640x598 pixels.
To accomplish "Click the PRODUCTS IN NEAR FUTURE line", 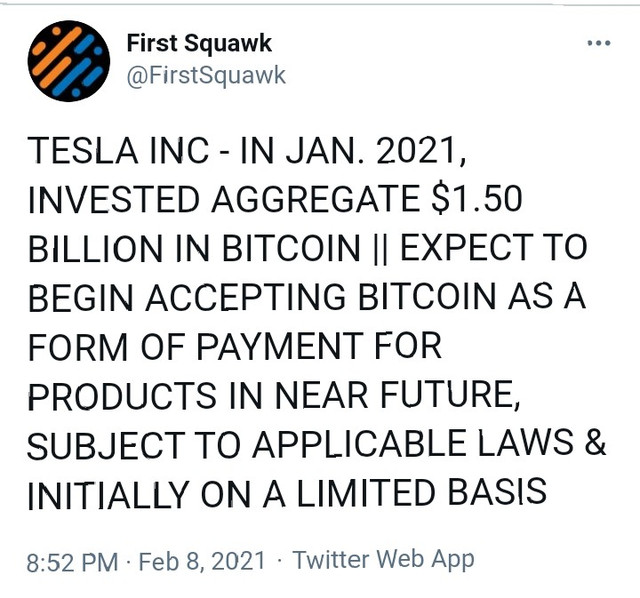I will pyautogui.click(x=274, y=396).
